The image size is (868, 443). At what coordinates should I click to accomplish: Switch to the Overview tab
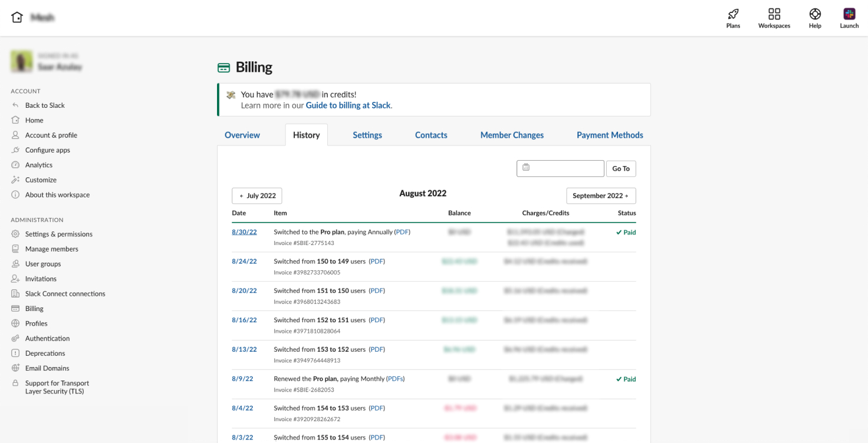click(242, 135)
